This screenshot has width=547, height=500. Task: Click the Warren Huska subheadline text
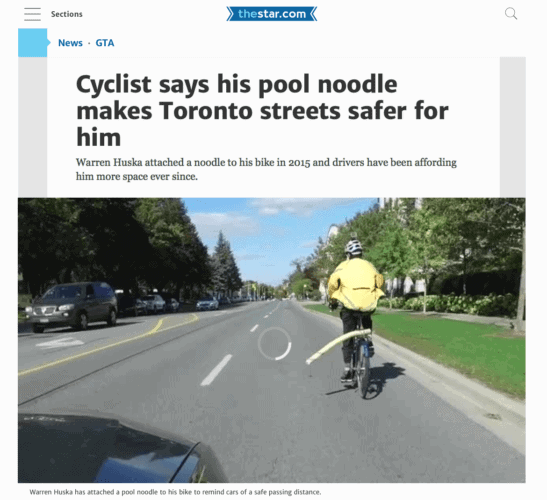266,169
